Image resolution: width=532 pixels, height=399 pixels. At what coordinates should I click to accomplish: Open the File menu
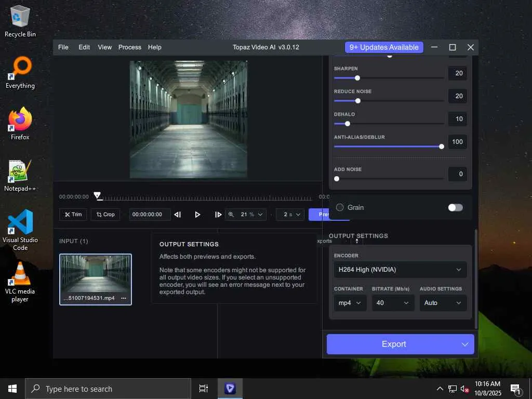pyautogui.click(x=63, y=47)
